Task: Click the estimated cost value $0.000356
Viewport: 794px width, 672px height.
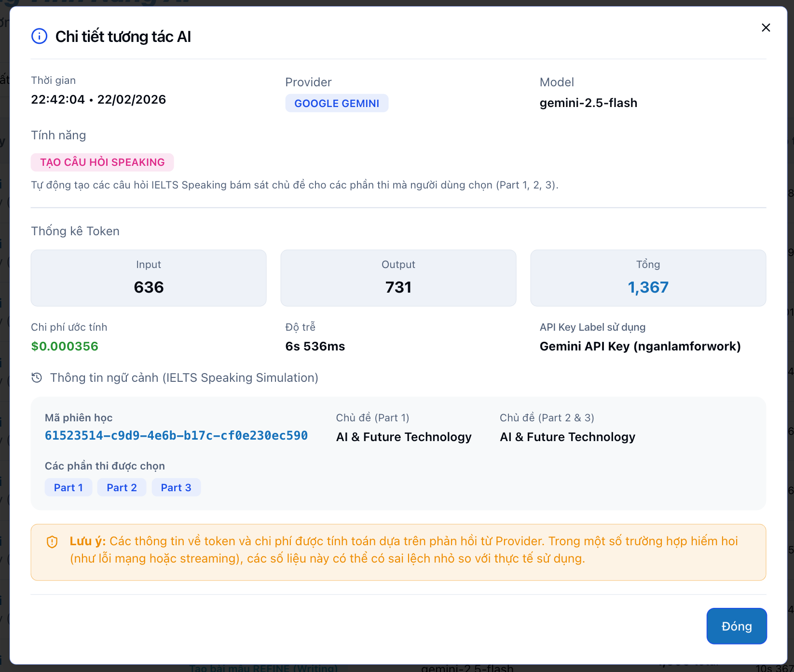Action: click(64, 346)
